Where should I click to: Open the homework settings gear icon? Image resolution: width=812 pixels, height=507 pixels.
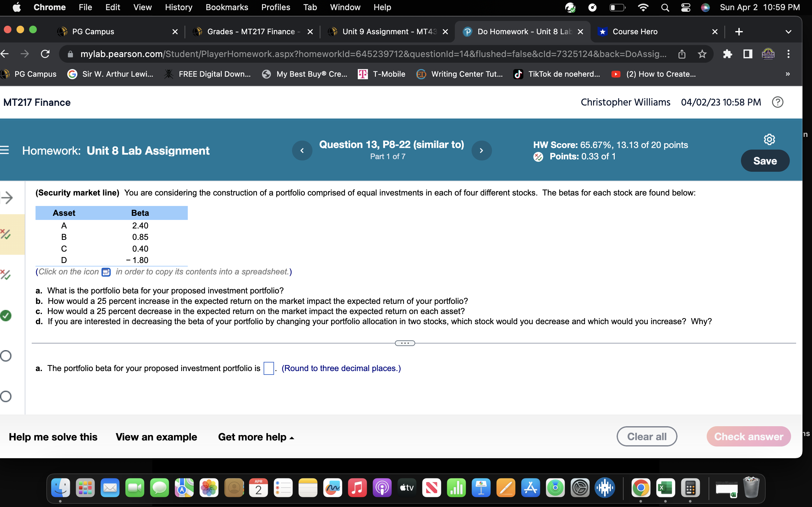[x=769, y=139]
